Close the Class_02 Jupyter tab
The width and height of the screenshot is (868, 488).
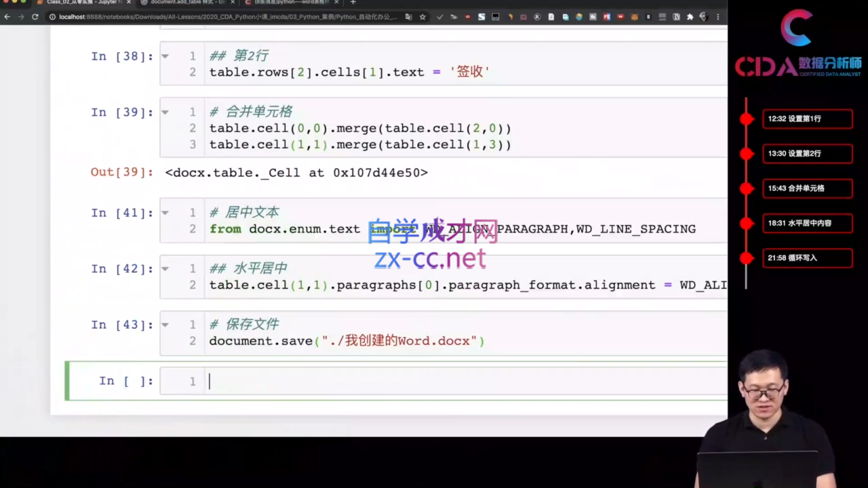pyautogui.click(x=129, y=2)
